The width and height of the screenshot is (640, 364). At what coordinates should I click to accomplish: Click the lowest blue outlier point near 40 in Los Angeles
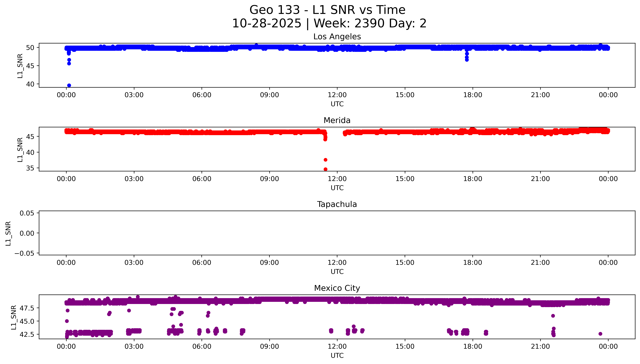coord(69,85)
